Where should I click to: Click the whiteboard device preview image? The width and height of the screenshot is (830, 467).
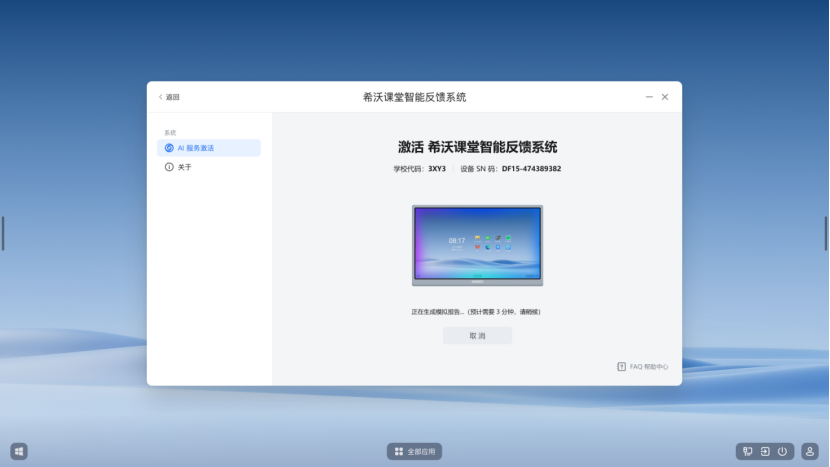[477, 245]
